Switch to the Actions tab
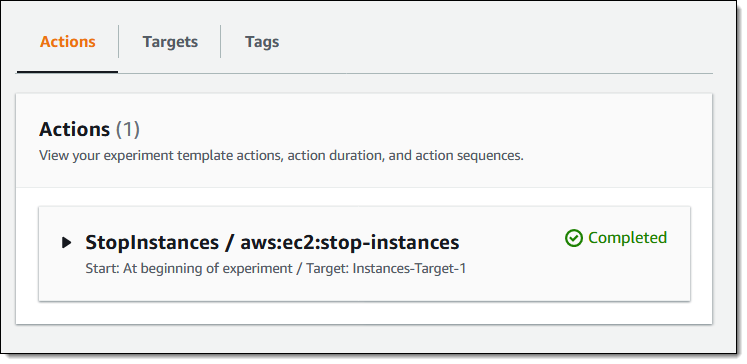This screenshot has height=364, width=747. pyautogui.click(x=67, y=42)
